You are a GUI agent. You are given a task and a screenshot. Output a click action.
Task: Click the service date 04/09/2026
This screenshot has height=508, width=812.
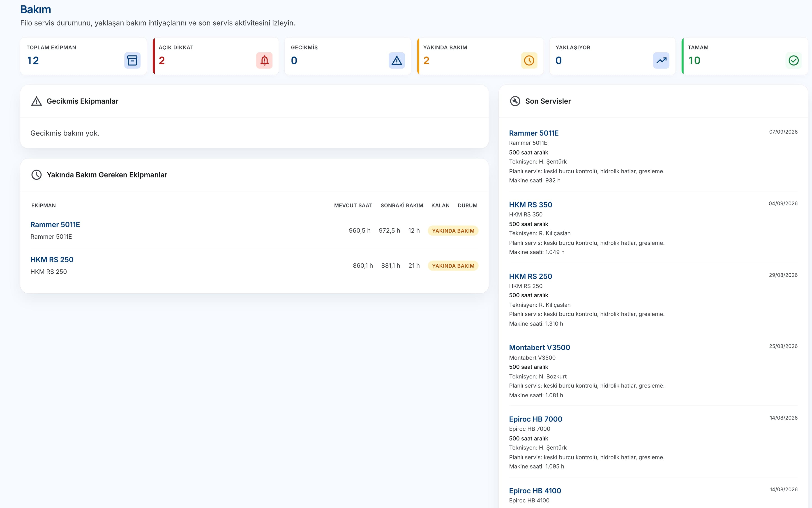(783, 203)
